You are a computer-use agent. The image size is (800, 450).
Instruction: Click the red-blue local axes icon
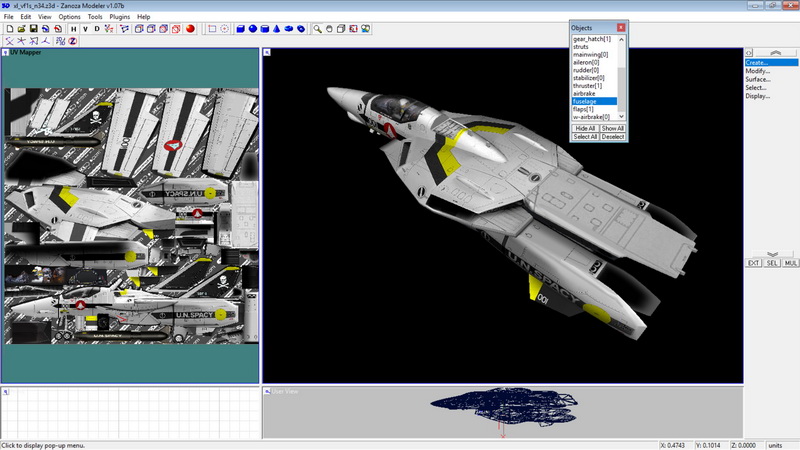(46, 41)
